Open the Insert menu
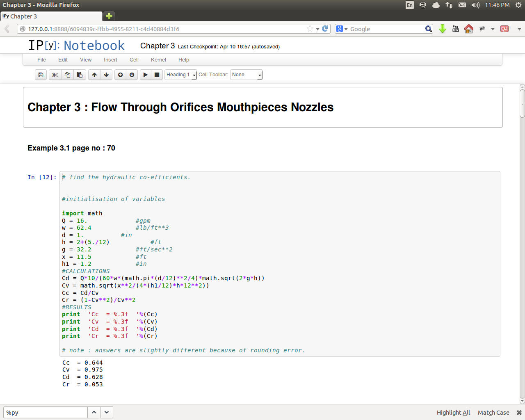Viewport: 525px width, 420px height. click(x=110, y=60)
